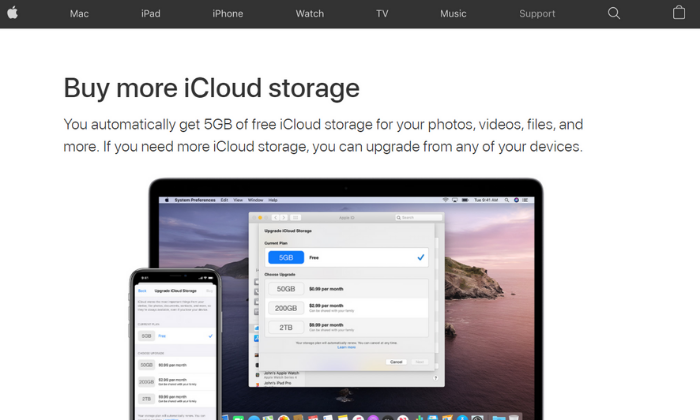
Task: Select the 5GB Free current plan
Action: tap(346, 258)
